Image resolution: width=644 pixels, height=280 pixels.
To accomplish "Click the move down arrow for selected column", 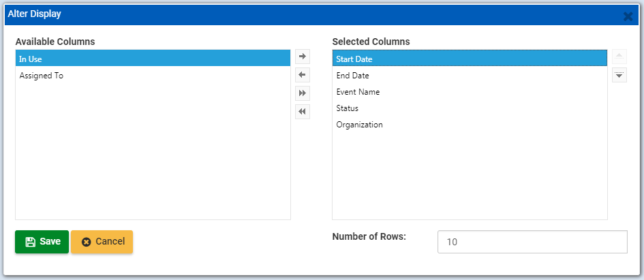I will [619, 75].
